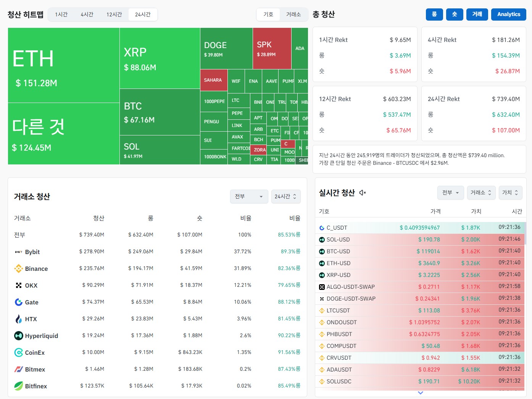This screenshot has height=399, width=532.
Task: Switch heatmap to 거래소 exchange view
Action: (x=293, y=14)
